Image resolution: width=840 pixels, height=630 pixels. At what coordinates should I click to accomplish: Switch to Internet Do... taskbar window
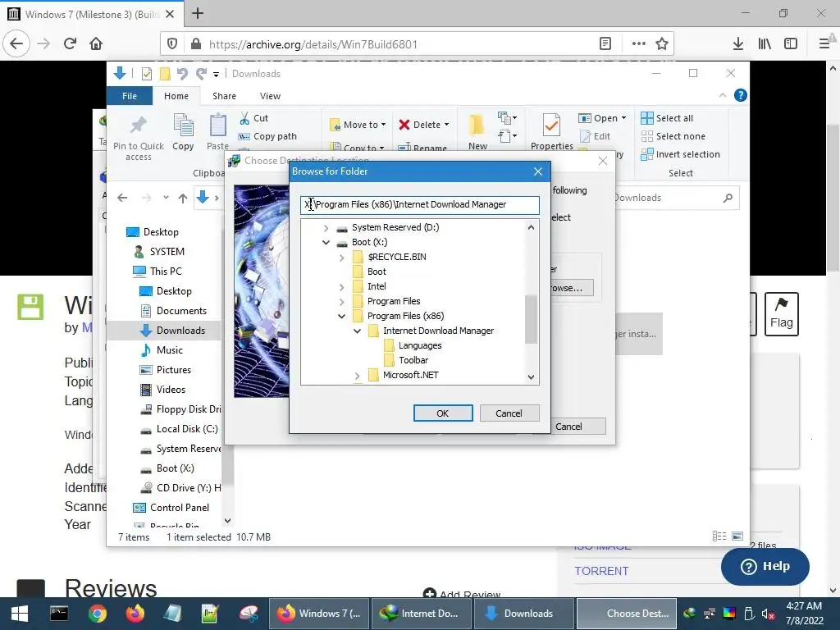(x=421, y=614)
